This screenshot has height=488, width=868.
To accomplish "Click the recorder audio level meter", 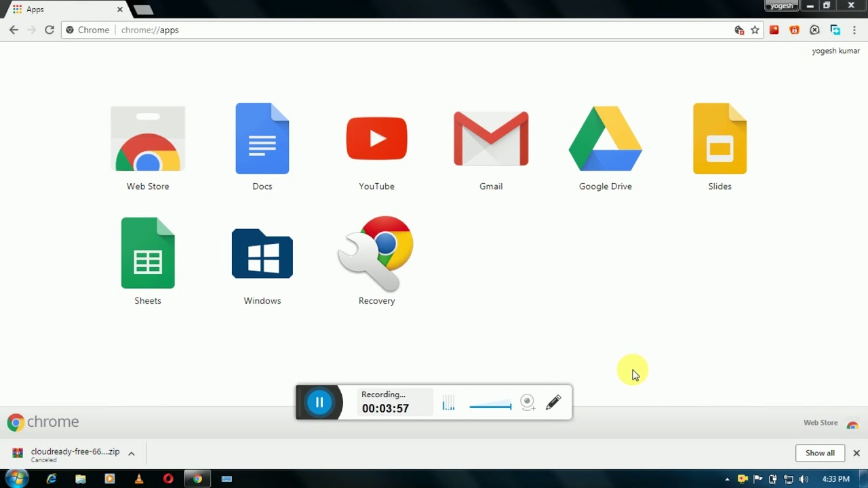I will pyautogui.click(x=448, y=403).
